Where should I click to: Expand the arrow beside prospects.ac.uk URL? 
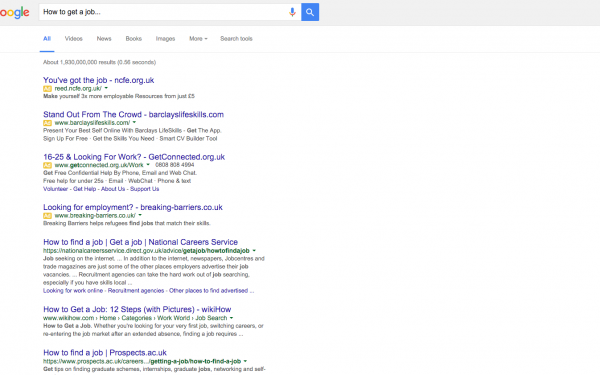tap(245, 361)
